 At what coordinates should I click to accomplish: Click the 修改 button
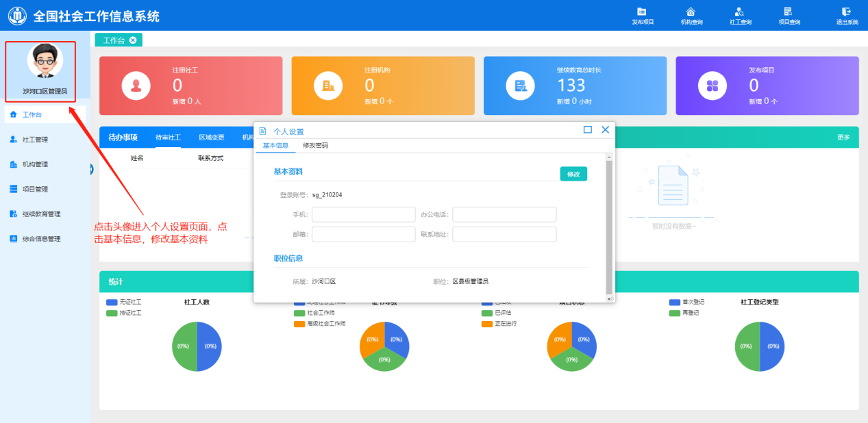click(x=573, y=174)
